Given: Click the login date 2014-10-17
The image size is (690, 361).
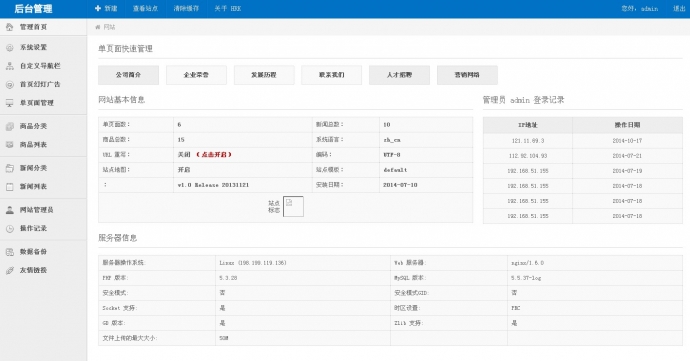Looking at the screenshot, I should [627, 141].
